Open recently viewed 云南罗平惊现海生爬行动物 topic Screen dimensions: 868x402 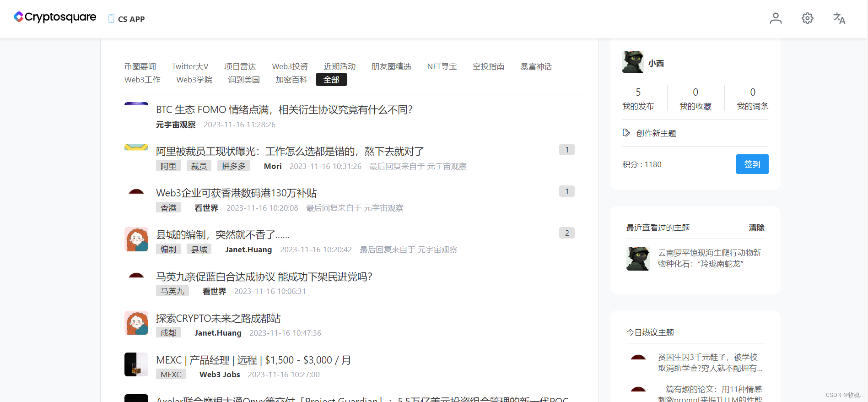710,258
